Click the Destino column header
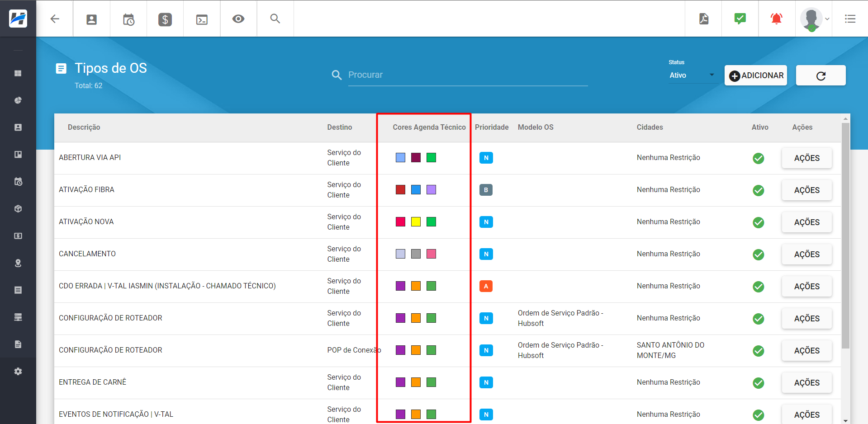 point(340,127)
